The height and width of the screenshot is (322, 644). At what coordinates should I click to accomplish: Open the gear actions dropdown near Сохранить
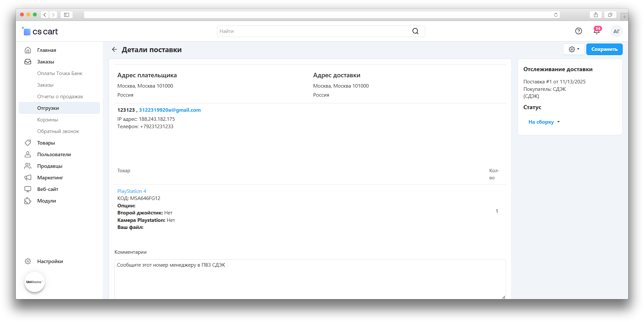coord(574,49)
